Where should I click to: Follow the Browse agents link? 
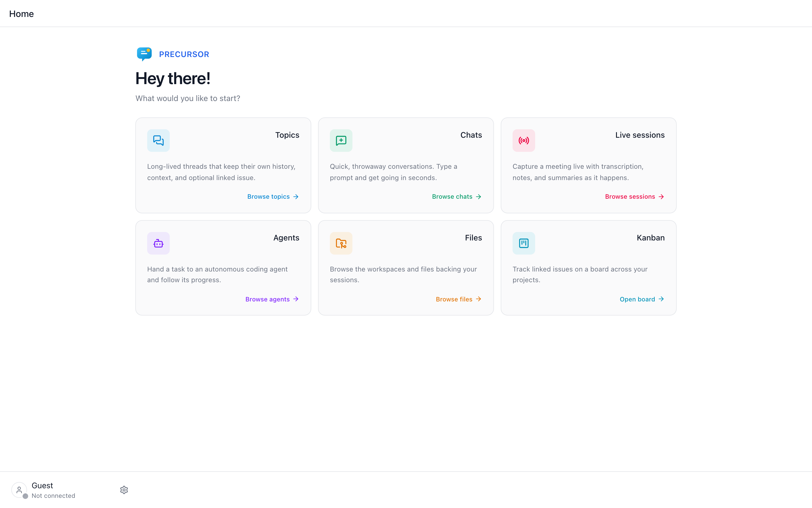(272, 299)
